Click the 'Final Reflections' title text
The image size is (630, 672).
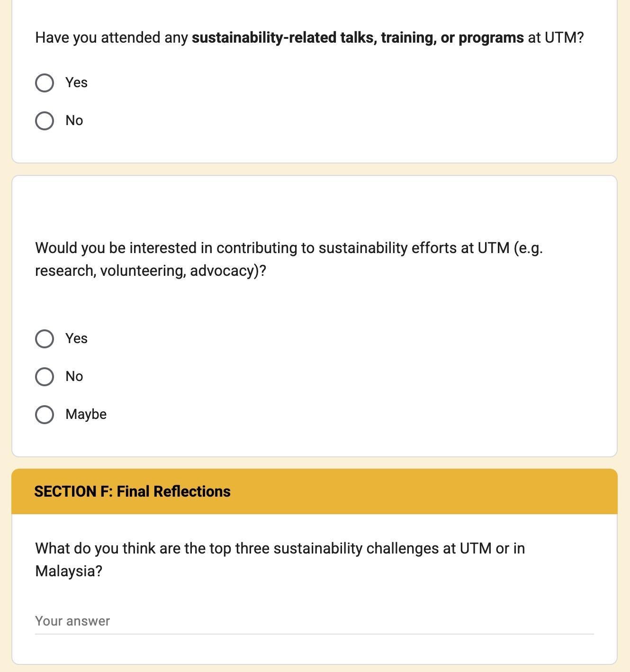173,491
